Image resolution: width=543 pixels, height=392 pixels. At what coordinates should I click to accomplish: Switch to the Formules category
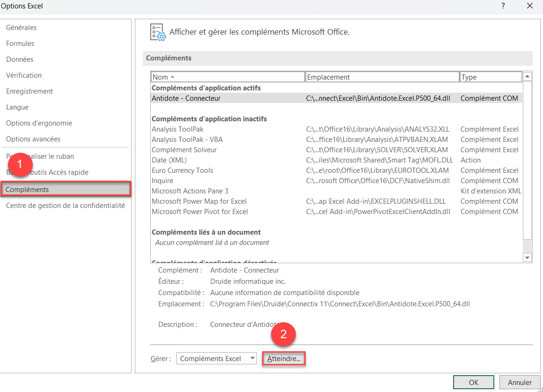click(x=20, y=44)
